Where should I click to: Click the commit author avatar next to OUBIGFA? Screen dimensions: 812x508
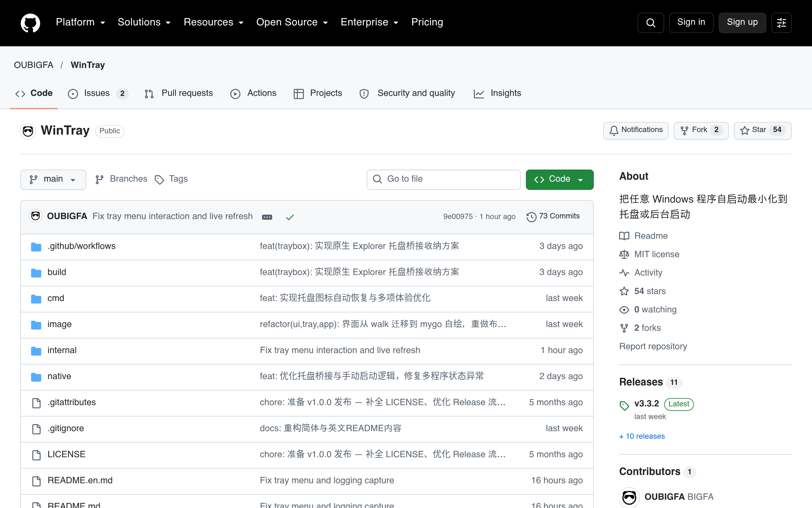coord(36,216)
